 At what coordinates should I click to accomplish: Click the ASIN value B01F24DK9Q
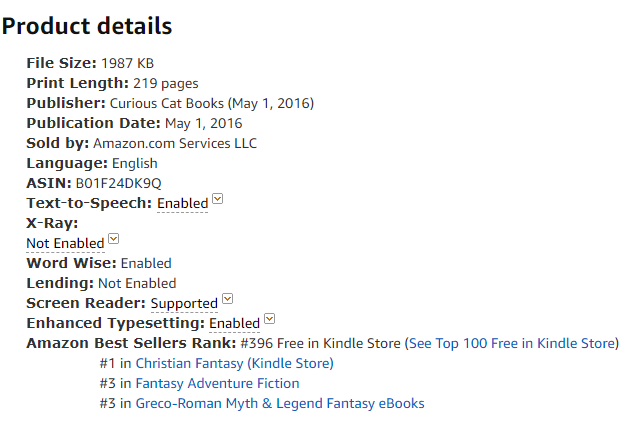[119, 183]
